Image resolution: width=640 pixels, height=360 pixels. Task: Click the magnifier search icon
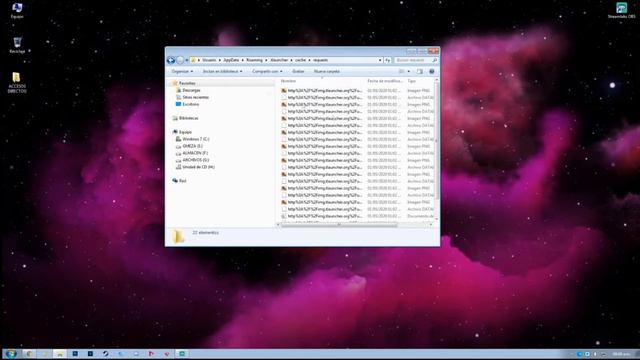click(x=435, y=60)
